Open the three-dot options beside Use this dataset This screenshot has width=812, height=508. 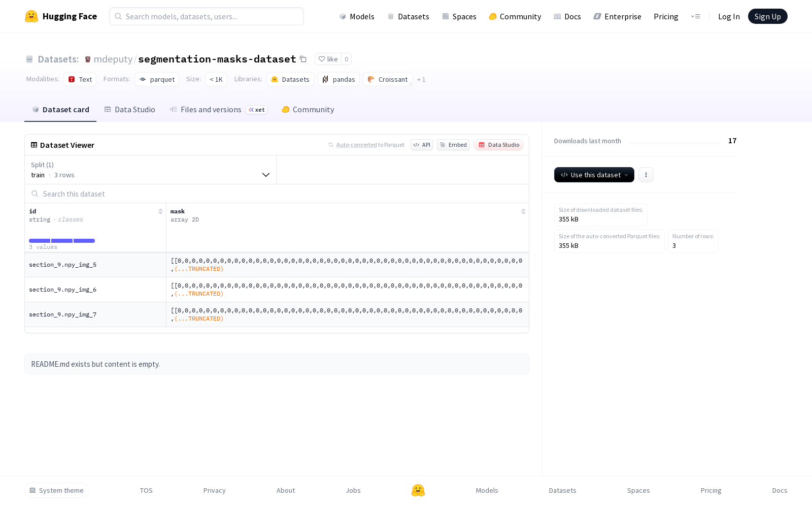[x=646, y=175]
